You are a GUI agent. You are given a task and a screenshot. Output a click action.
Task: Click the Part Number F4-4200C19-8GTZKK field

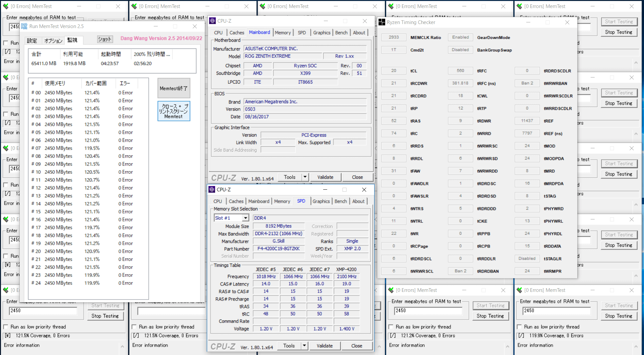click(278, 248)
